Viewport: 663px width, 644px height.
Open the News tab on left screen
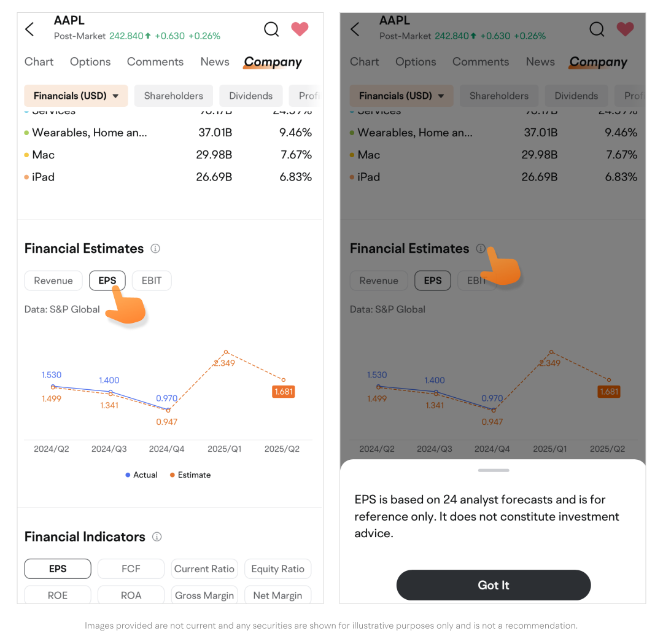click(215, 62)
